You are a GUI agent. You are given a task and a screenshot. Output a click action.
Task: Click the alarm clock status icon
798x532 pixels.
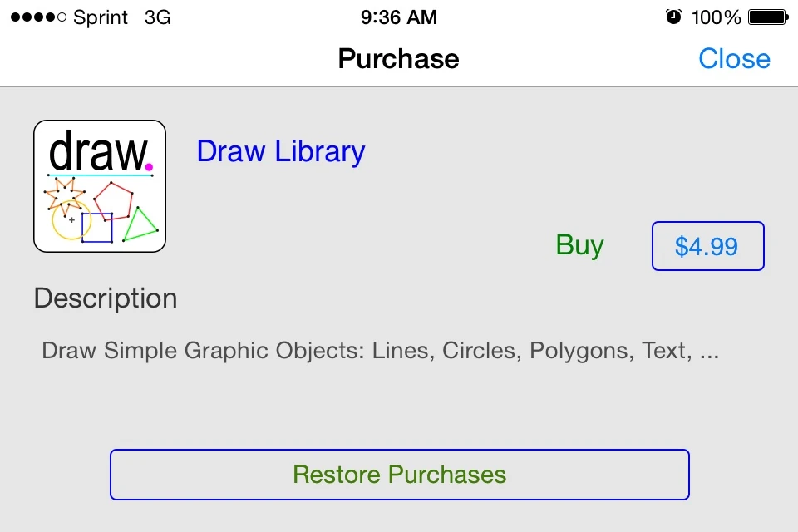pyautogui.click(x=673, y=17)
